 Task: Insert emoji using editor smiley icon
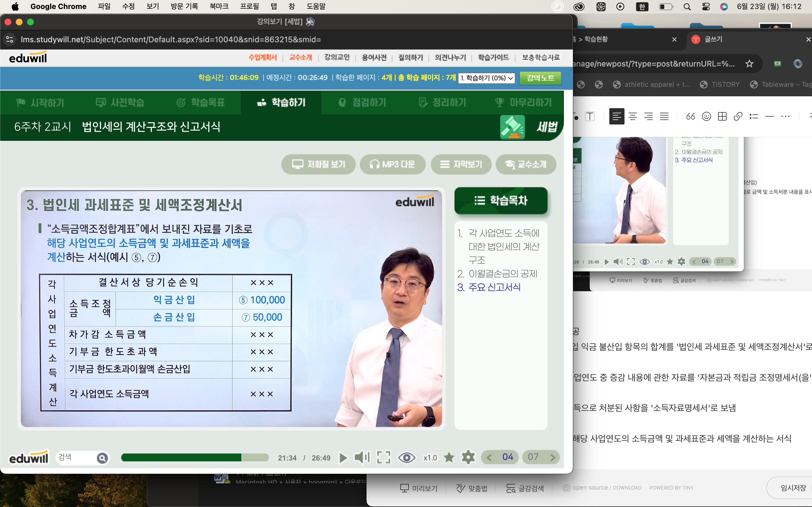tap(706, 116)
